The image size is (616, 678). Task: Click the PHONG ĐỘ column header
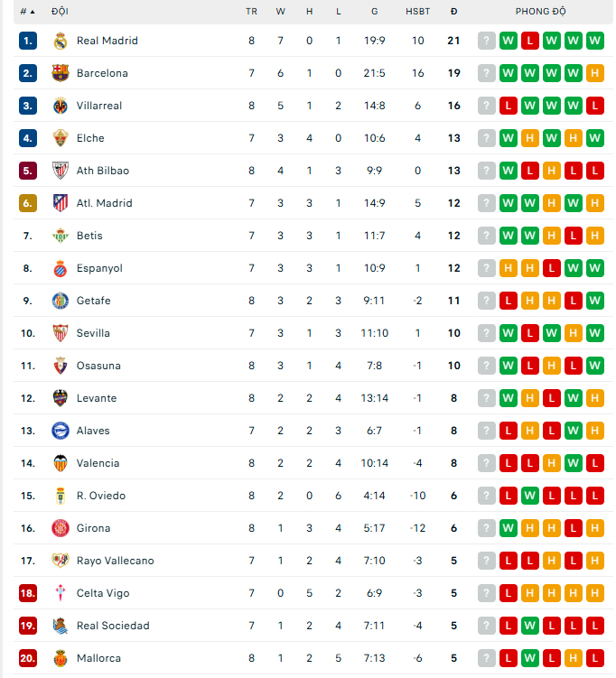click(540, 12)
